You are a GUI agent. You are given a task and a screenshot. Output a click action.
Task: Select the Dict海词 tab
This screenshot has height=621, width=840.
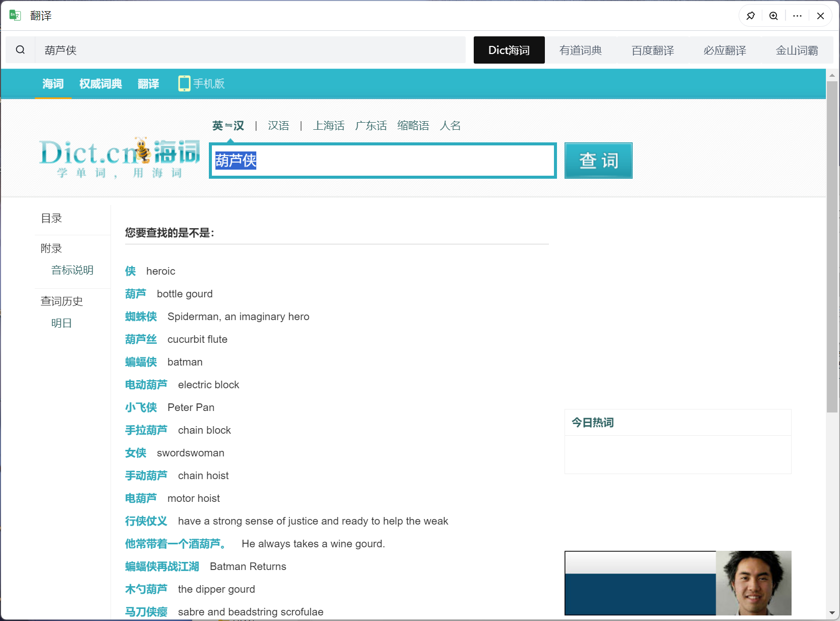[x=509, y=50]
